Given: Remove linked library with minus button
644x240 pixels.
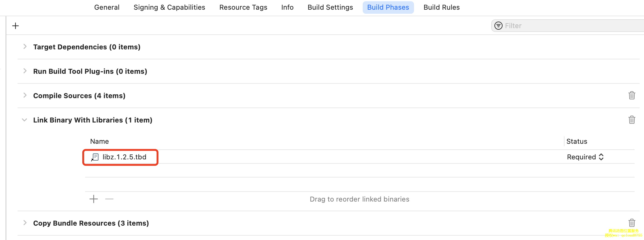Looking at the screenshot, I should (109, 199).
